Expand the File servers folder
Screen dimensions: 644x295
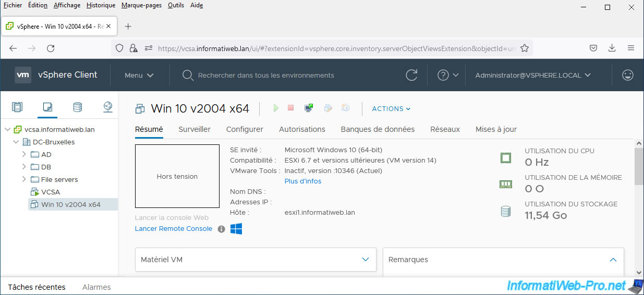tap(24, 179)
